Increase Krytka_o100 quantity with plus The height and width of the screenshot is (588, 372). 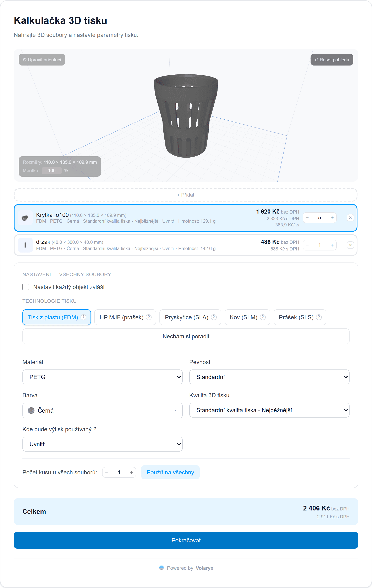pos(332,218)
